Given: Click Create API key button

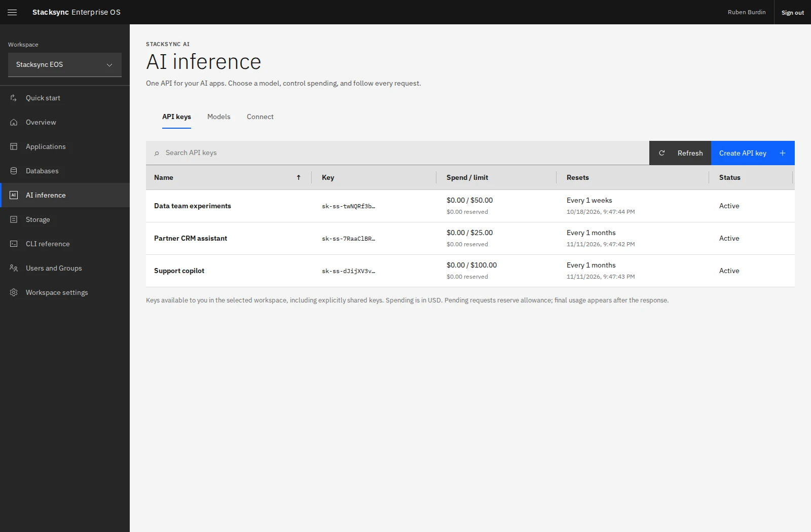Looking at the screenshot, I should (753, 153).
